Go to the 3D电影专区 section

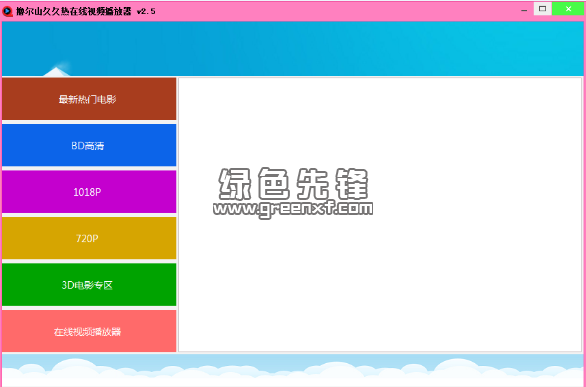pyautogui.click(x=89, y=285)
